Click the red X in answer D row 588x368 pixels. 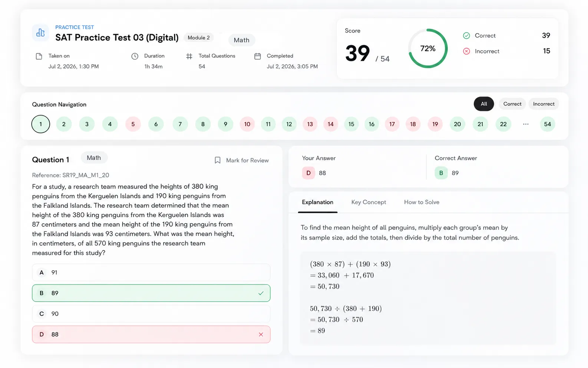[261, 335]
